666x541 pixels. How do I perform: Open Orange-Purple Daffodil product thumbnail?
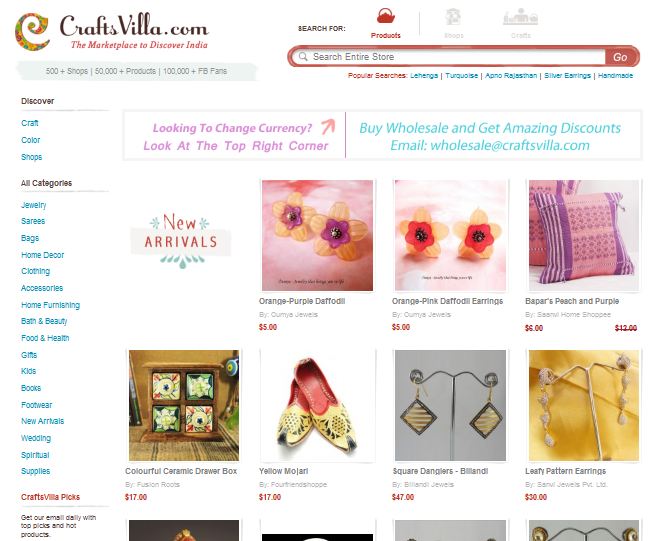317,236
